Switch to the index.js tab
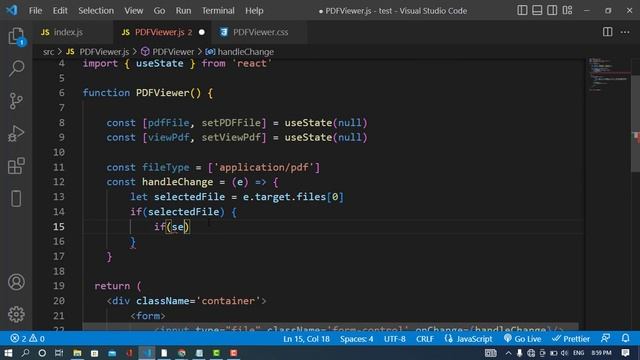This screenshot has height=360, width=640. pyautogui.click(x=73, y=32)
